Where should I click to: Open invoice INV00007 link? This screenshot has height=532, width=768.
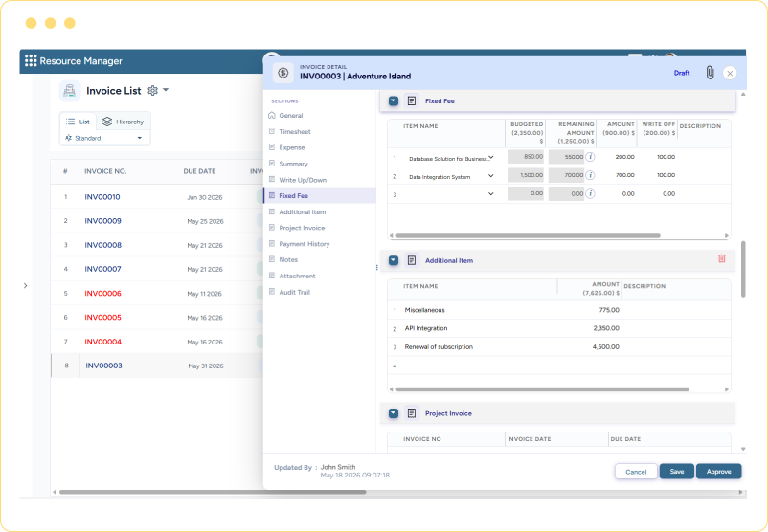pyautogui.click(x=102, y=269)
